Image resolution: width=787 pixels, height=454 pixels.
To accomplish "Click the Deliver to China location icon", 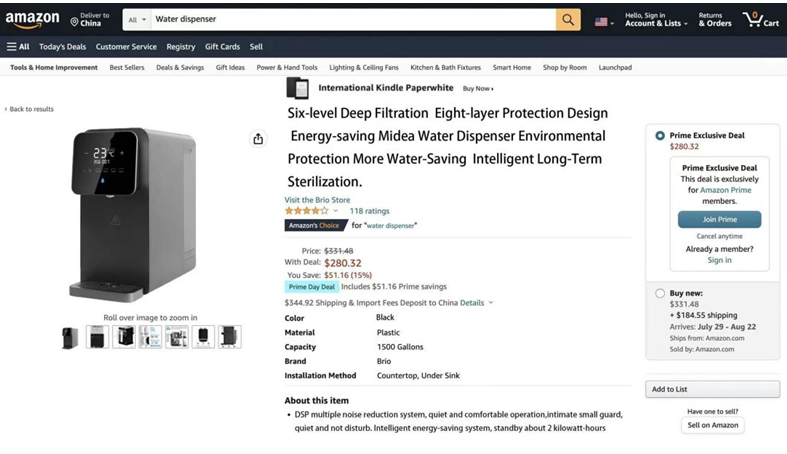I will (x=74, y=21).
